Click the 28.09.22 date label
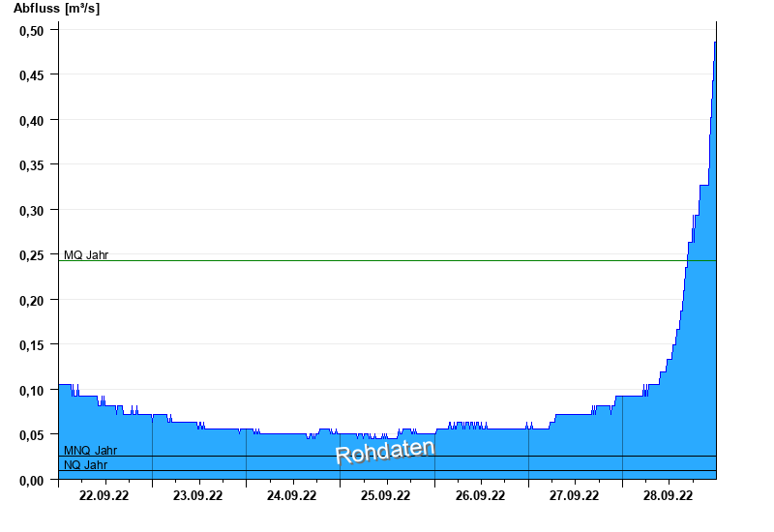The height and width of the screenshot is (532, 774). (668, 495)
